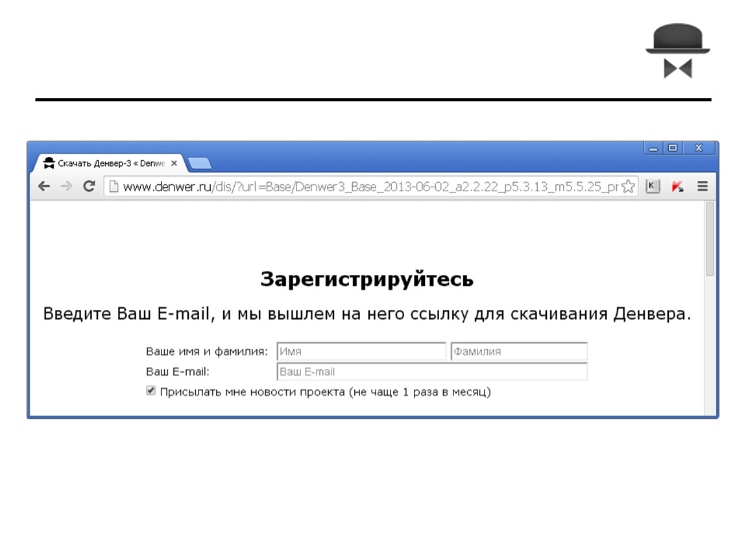Minimize the browser window

pyautogui.click(x=653, y=148)
